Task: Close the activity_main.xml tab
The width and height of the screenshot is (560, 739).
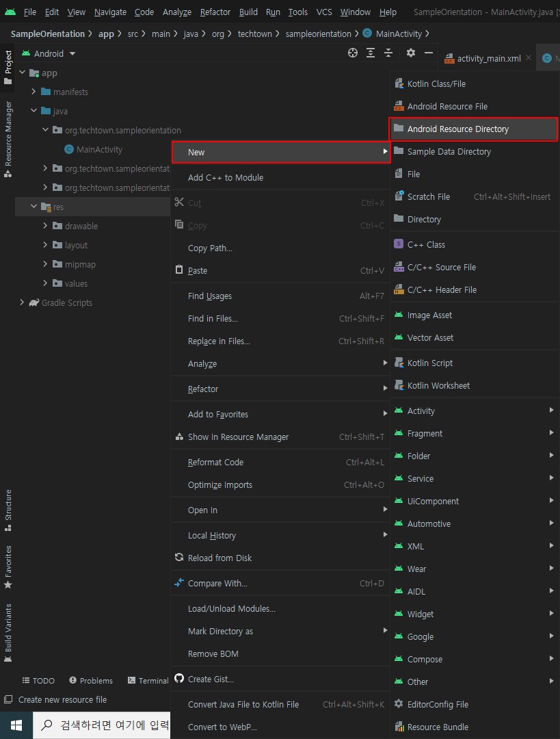Action: coord(529,57)
